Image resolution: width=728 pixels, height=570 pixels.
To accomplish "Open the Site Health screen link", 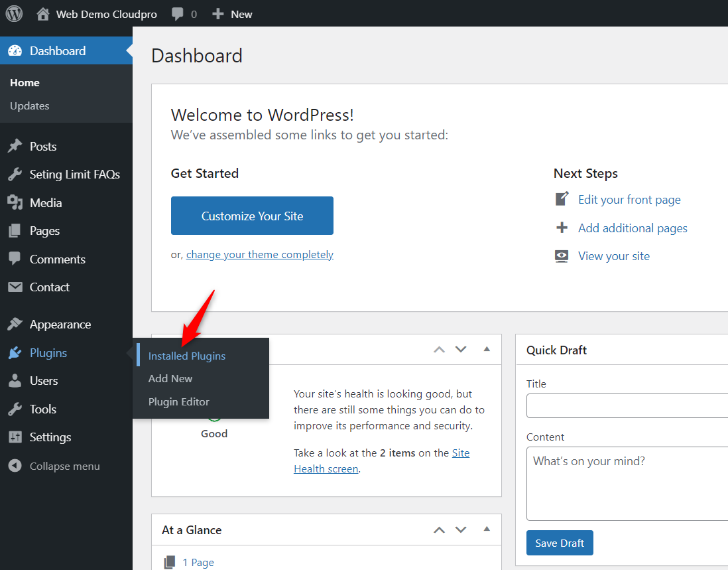I will 326,468.
